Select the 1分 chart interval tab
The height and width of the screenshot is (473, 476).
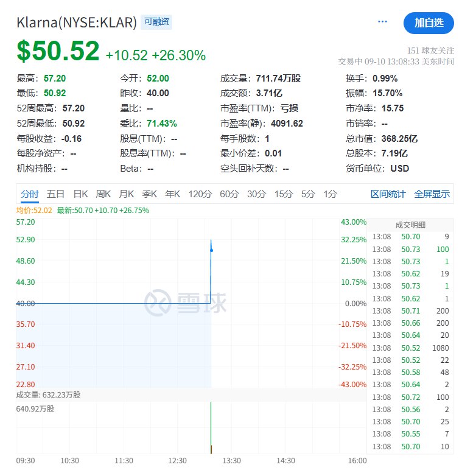331,194
